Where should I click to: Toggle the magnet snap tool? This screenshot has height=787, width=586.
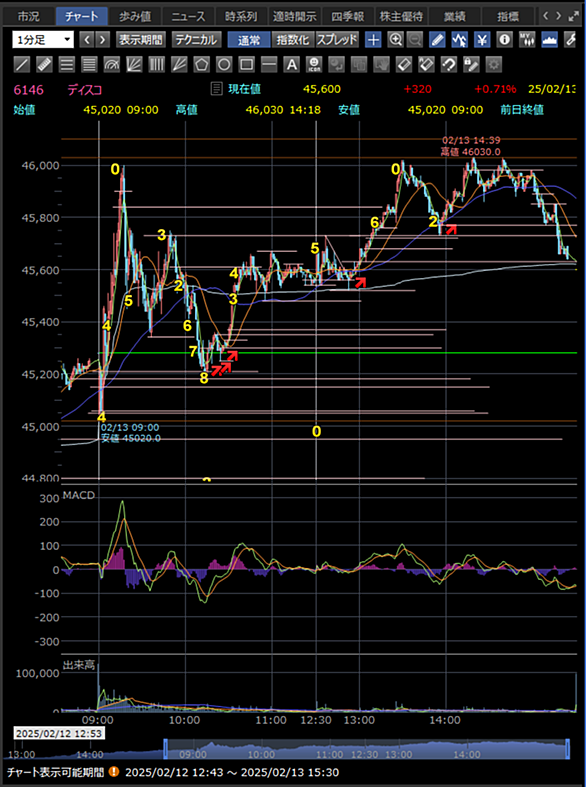(450, 64)
